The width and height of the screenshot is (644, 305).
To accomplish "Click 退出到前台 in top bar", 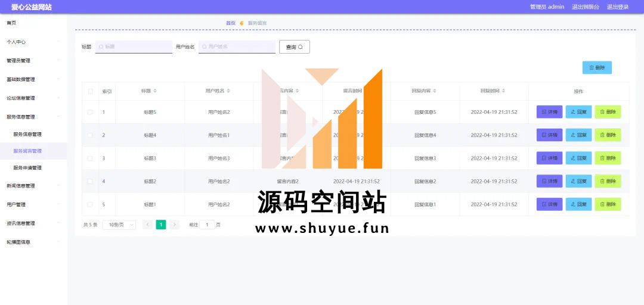I will tap(586, 7).
